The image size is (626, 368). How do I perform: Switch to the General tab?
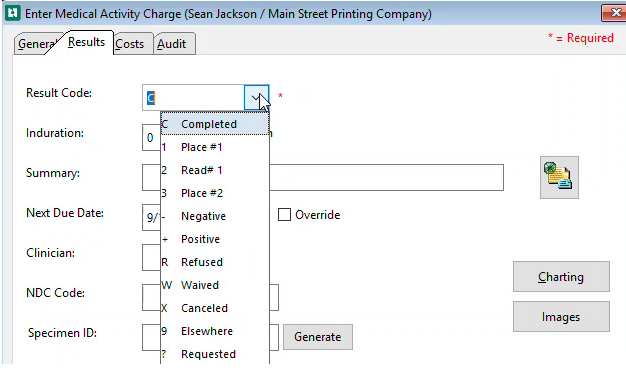point(36,44)
